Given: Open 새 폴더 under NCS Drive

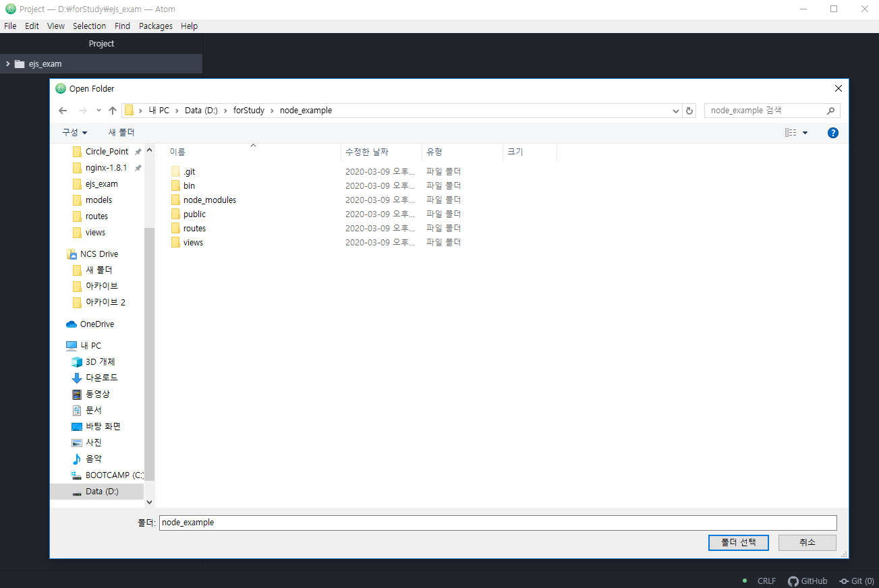Looking at the screenshot, I should pyautogui.click(x=92, y=270).
